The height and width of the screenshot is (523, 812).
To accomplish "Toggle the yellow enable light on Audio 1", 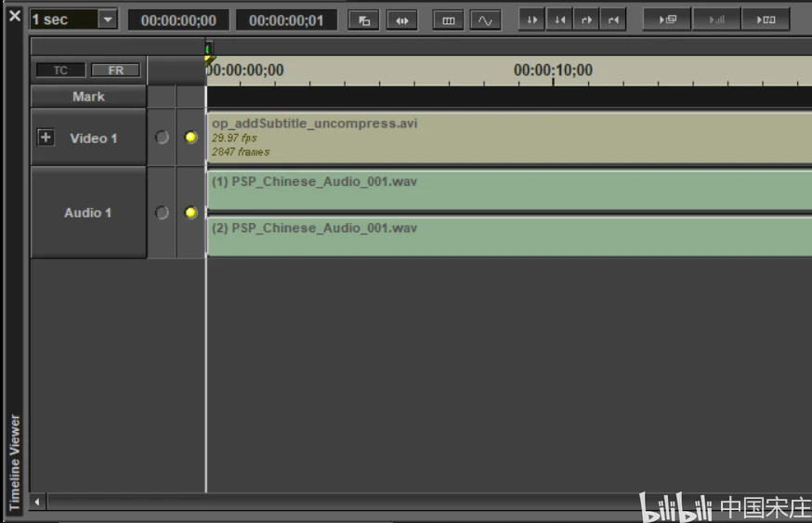I will coord(190,213).
